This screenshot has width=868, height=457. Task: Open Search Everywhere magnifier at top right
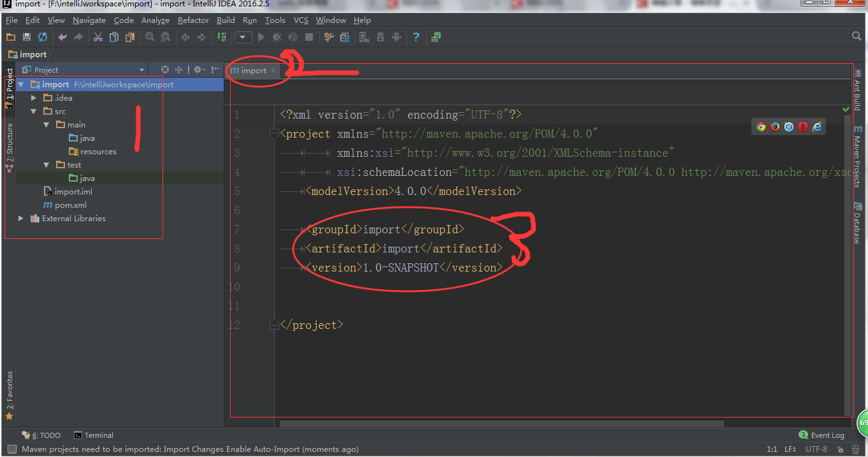(857, 37)
